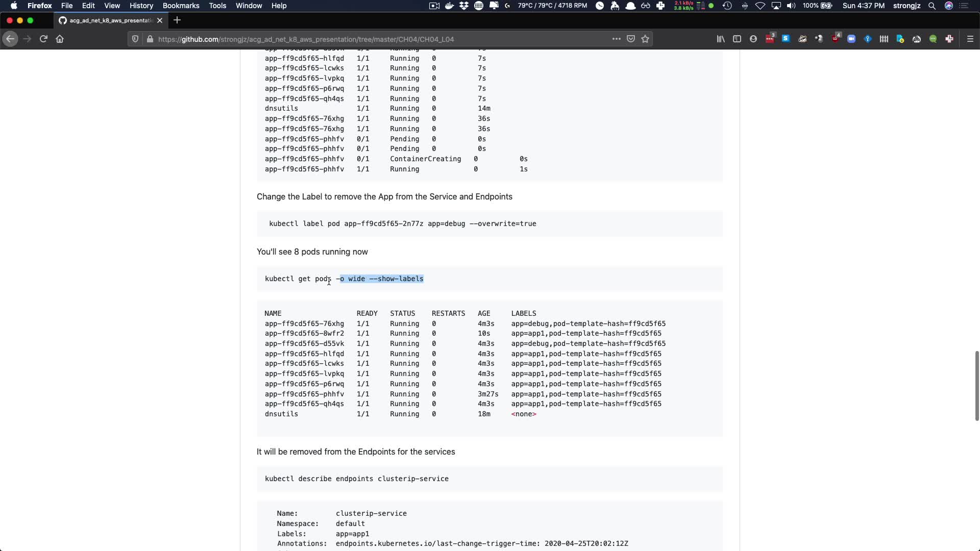The width and height of the screenshot is (980, 551).
Task: Open the page actions three-dot menu
Action: coord(616,39)
